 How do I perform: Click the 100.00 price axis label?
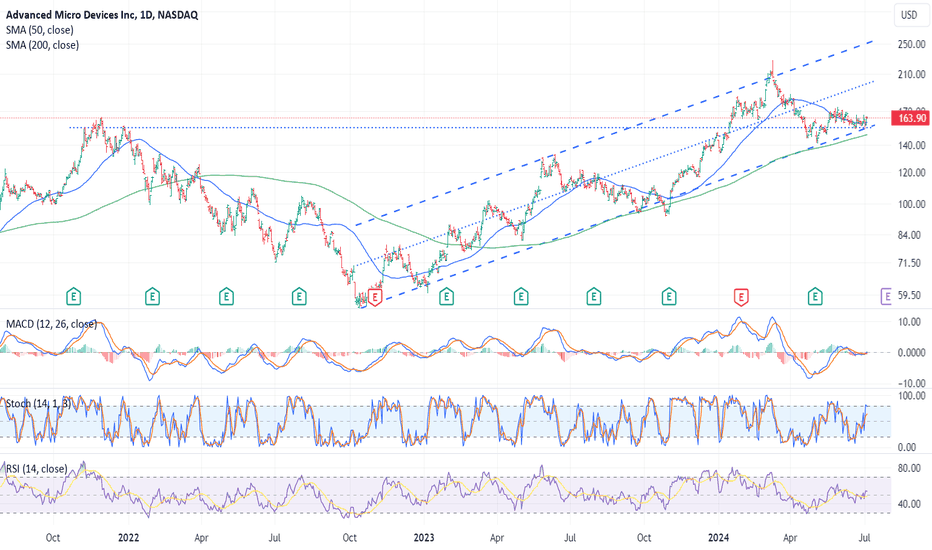pyautogui.click(x=912, y=204)
